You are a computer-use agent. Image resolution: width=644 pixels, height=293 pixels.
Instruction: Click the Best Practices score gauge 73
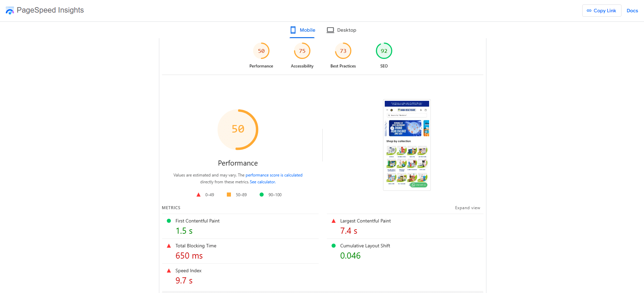pyautogui.click(x=343, y=51)
